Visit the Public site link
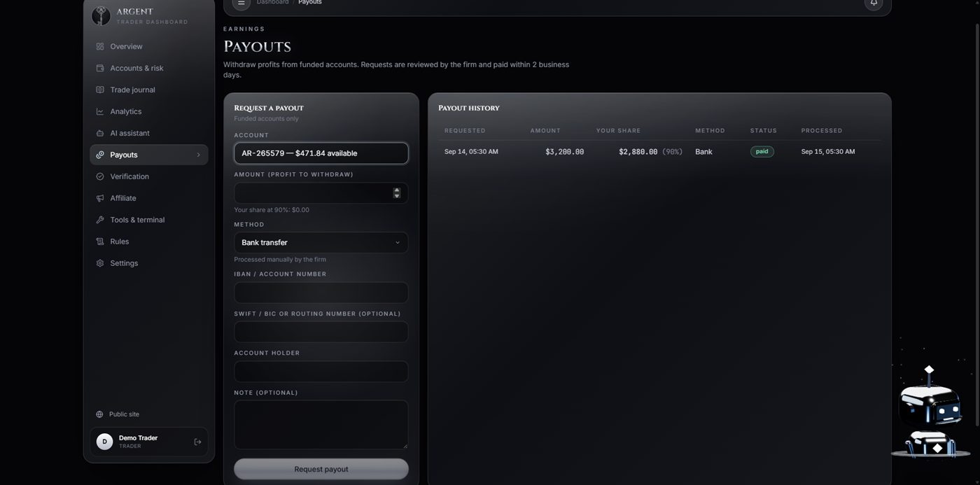Viewport: 980px width, 485px height. pos(118,414)
